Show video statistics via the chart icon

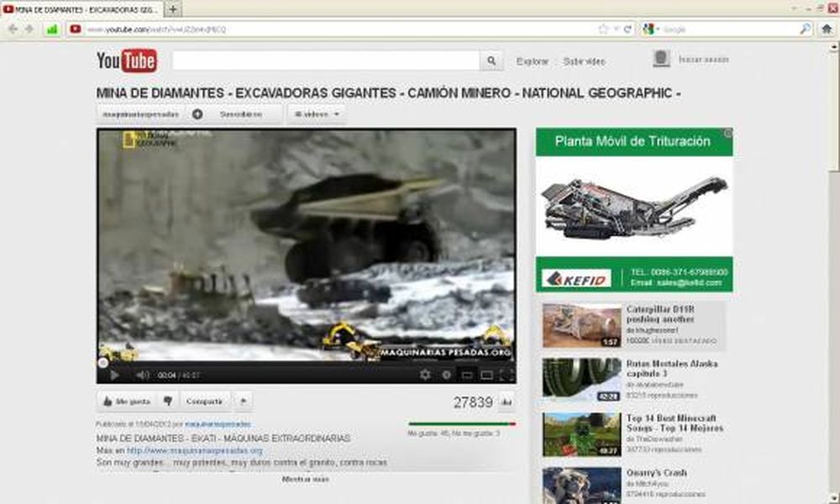[507, 402]
